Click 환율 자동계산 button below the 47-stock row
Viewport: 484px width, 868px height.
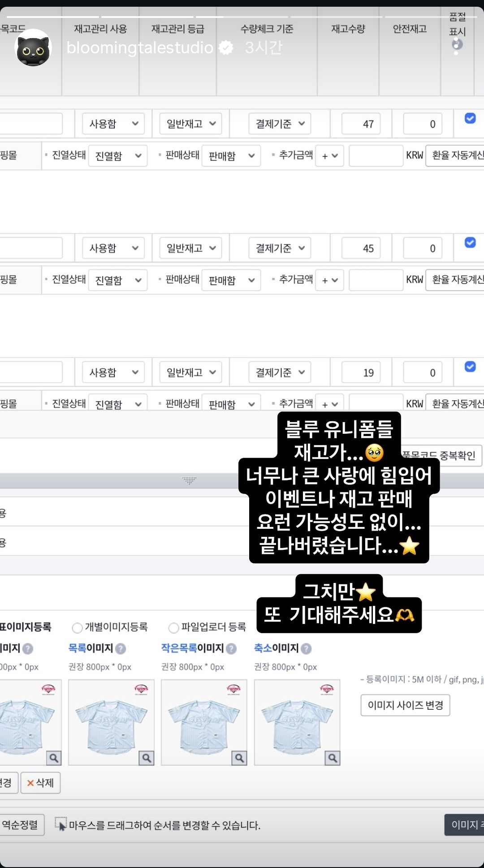click(x=455, y=155)
